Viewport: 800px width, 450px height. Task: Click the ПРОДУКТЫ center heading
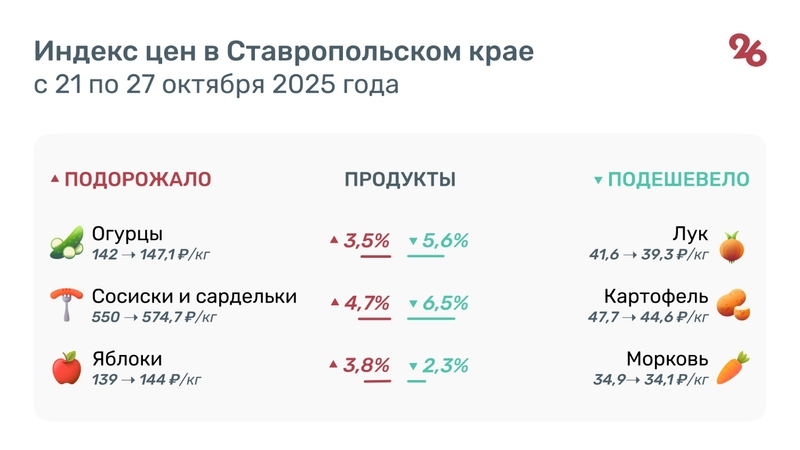click(x=400, y=180)
